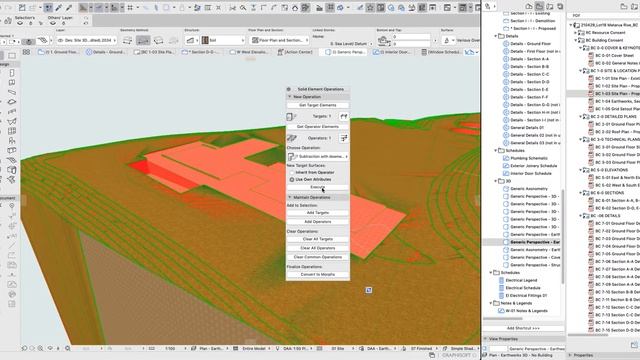Click the Inject Parameters syringe icon
This screenshot has height=360, width=640.
[x=69, y=7]
